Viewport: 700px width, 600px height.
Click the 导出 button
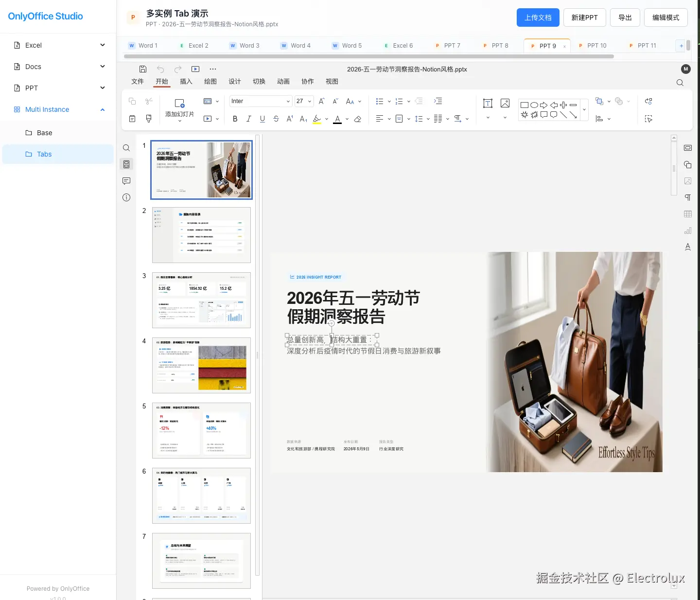[625, 18]
